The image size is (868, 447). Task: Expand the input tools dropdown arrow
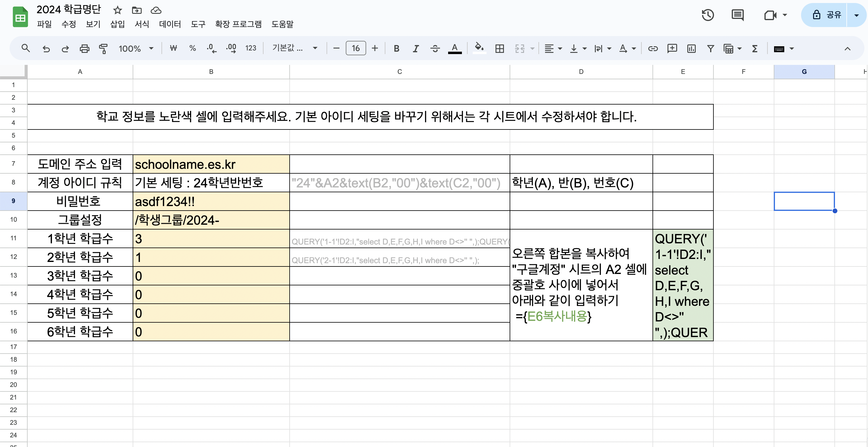point(792,49)
